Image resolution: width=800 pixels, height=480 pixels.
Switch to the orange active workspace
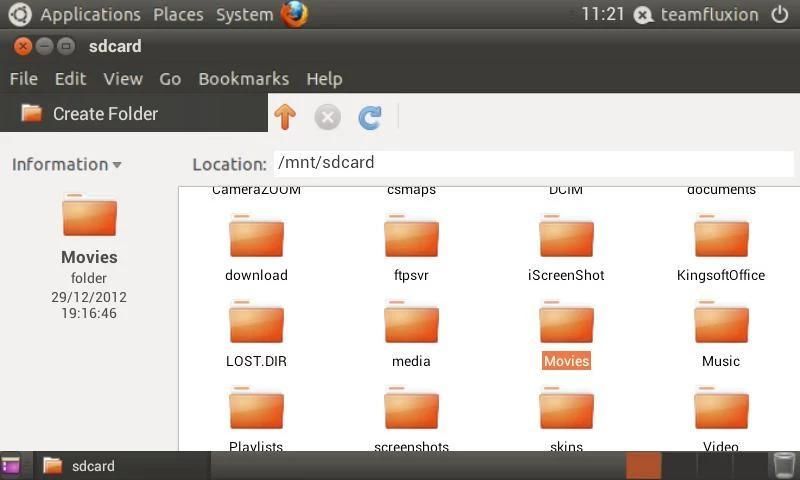643,465
